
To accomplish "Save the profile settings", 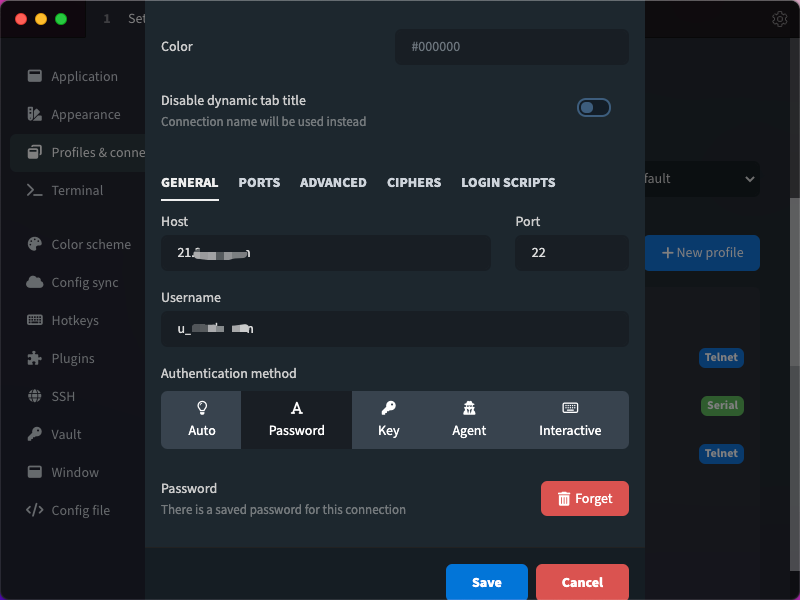I will coord(487,582).
